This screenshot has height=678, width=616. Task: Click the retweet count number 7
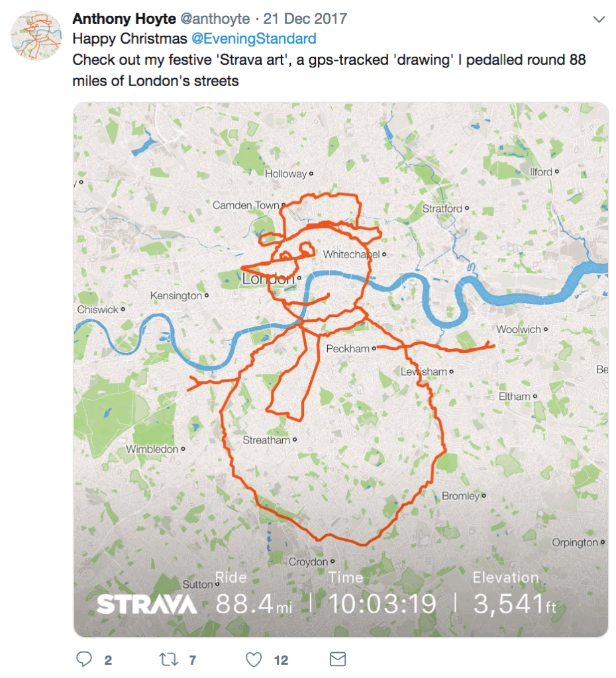point(193,660)
